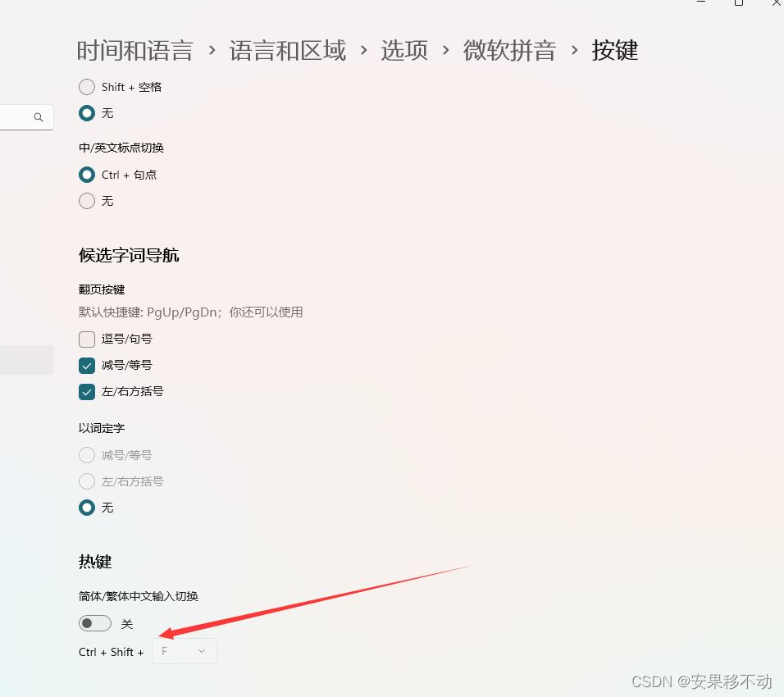Image resolution: width=784 pixels, height=697 pixels.
Task: Click the dropdown chevron next to F
Action: point(202,652)
